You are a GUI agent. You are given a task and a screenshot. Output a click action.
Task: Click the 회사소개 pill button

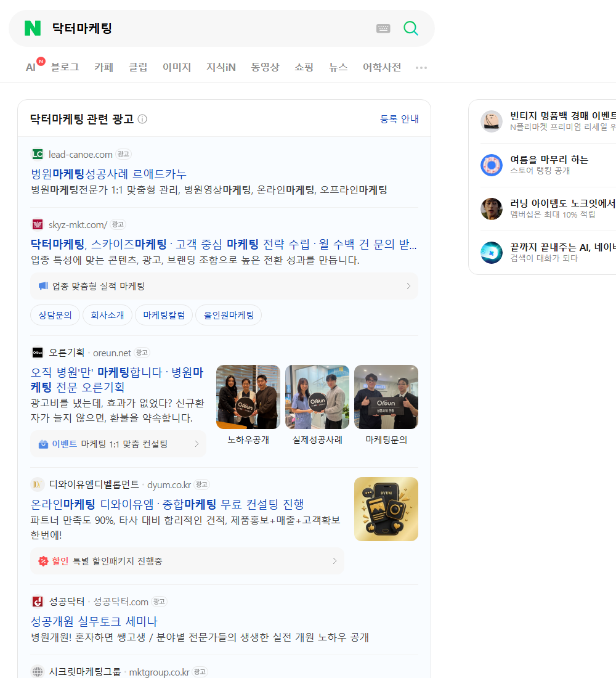point(107,315)
